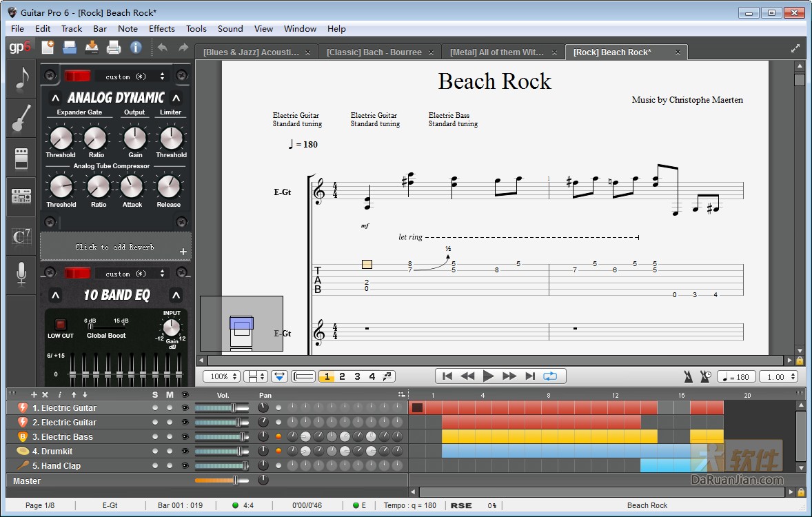Show score information with blue info icon

click(x=136, y=47)
